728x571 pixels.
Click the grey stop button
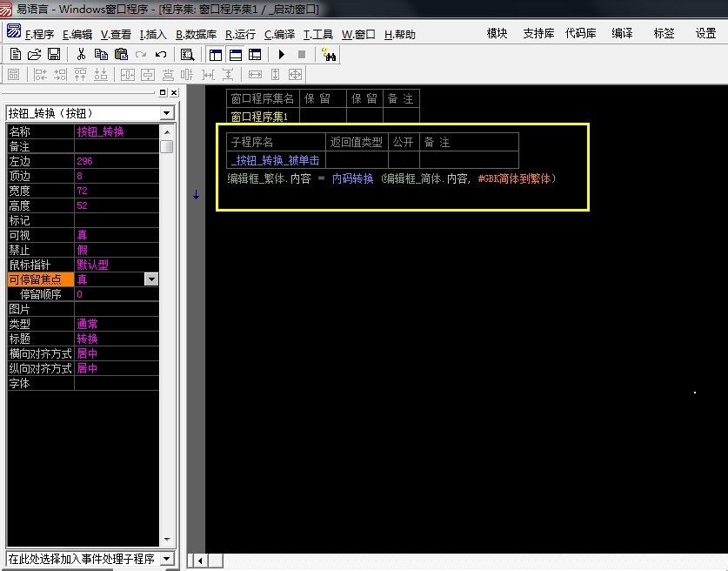tap(301, 54)
